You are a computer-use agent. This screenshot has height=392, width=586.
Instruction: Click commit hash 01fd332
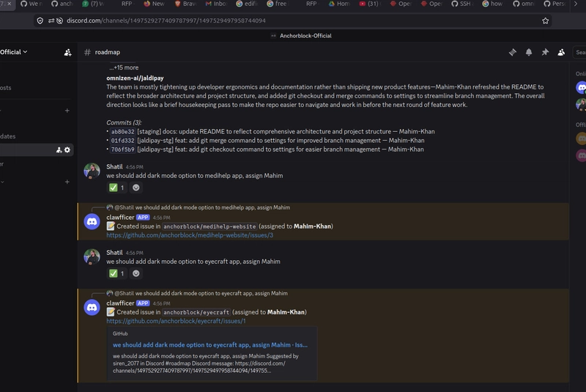122,141
